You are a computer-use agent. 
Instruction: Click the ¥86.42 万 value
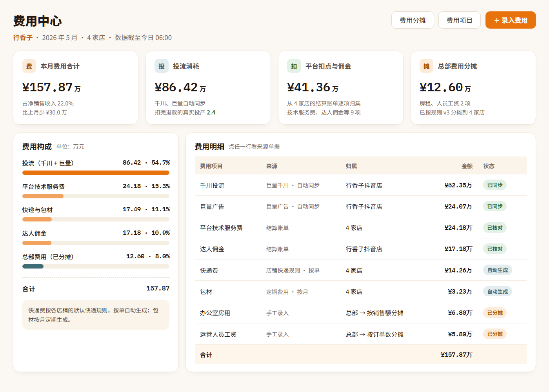[180, 87]
